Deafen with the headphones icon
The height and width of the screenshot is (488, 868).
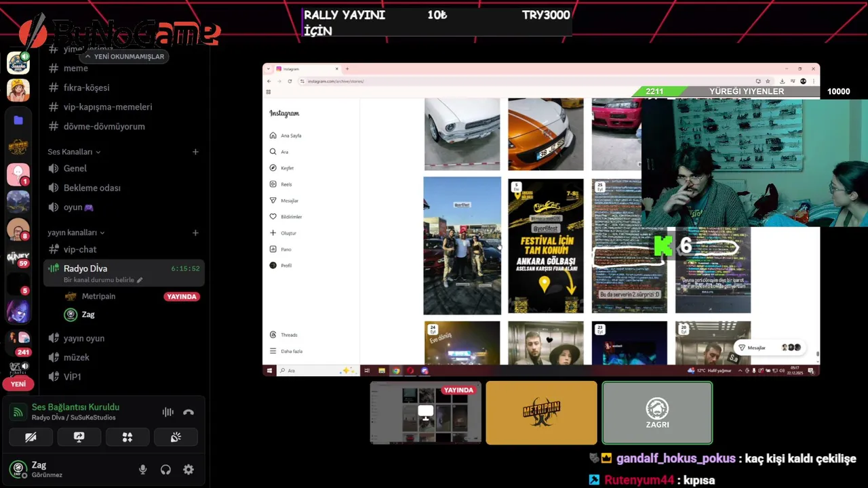coord(165,470)
